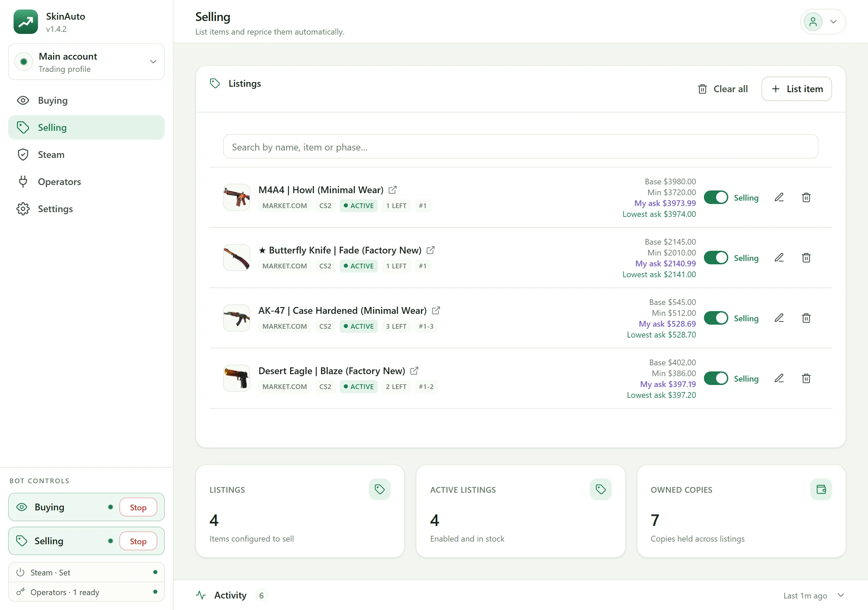
Task: Delete the Butterfly Knife Fade listing
Action: tap(806, 258)
